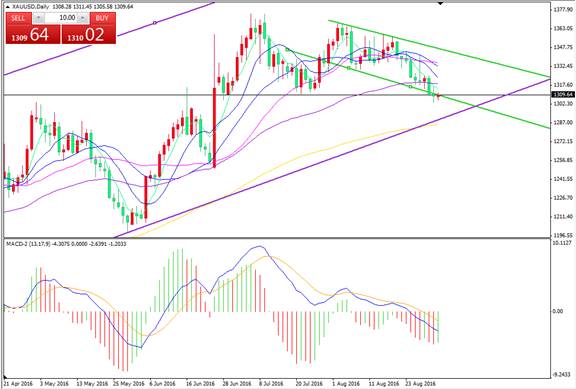This screenshot has height=389, width=576.
Task: Click the 1211.40 price axis label
Action: (x=563, y=216)
